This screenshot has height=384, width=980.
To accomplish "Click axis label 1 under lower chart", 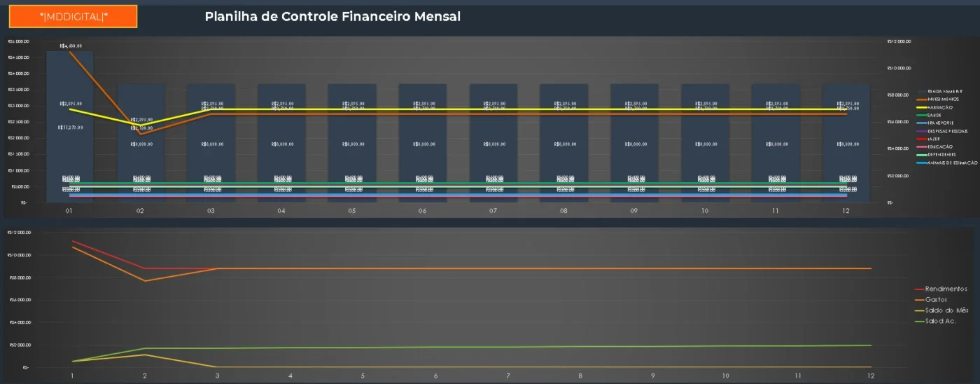I will point(72,376).
